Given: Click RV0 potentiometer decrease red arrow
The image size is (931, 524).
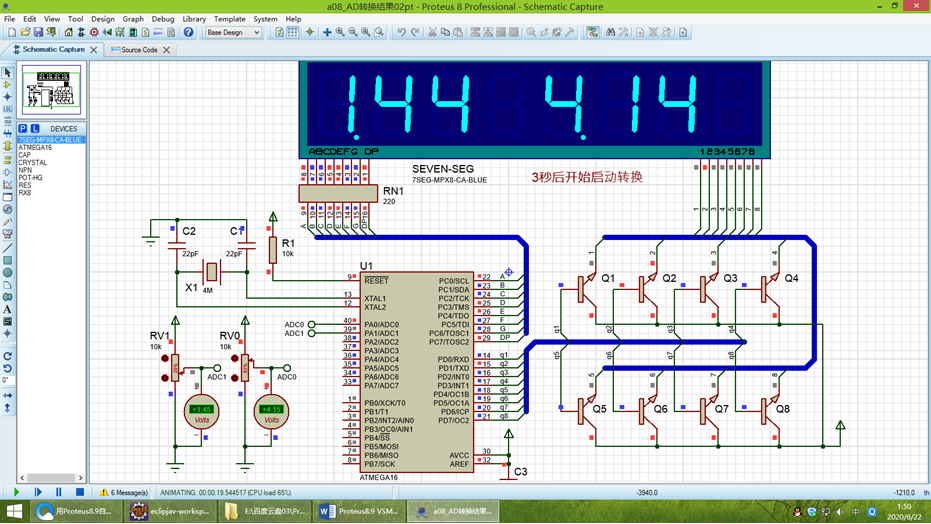Looking at the screenshot, I should [235, 377].
